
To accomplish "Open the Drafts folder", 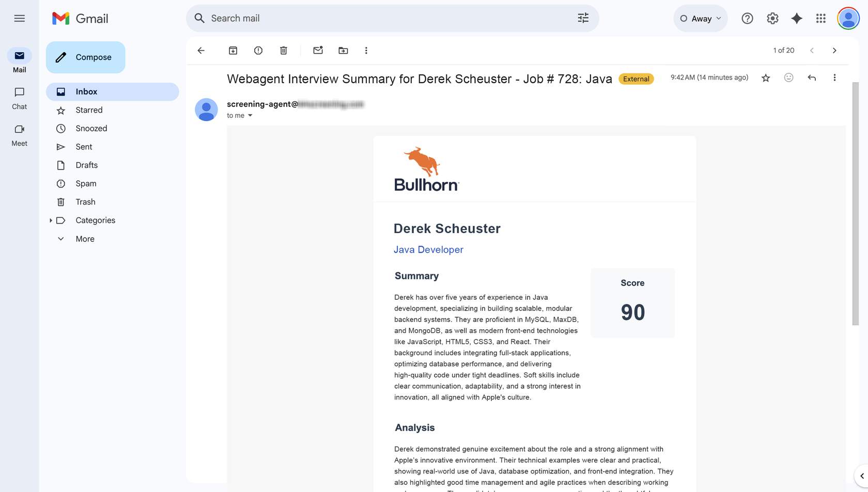I will pyautogui.click(x=86, y=165).
